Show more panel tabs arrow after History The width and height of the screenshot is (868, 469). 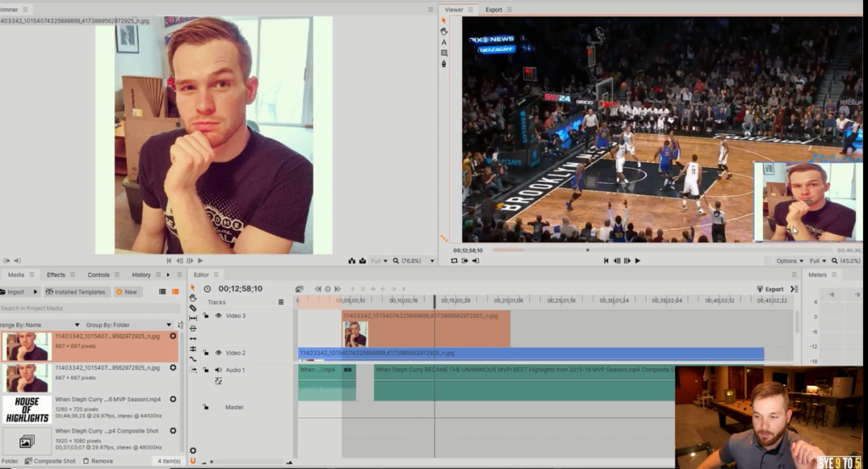coord(169,275)
